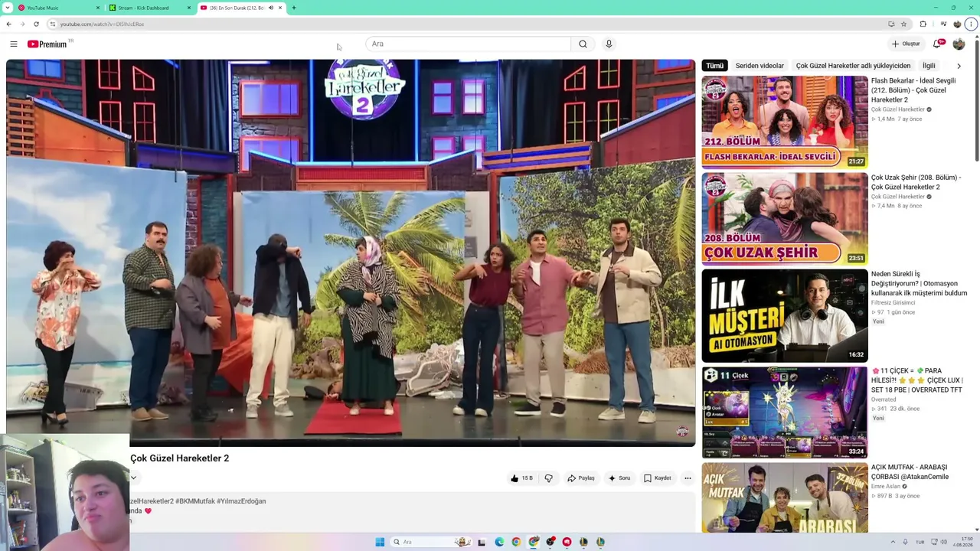This screenshot has height=551, width=980.
Task: Select the İlgili filter chip
Action: click(929, 66)
